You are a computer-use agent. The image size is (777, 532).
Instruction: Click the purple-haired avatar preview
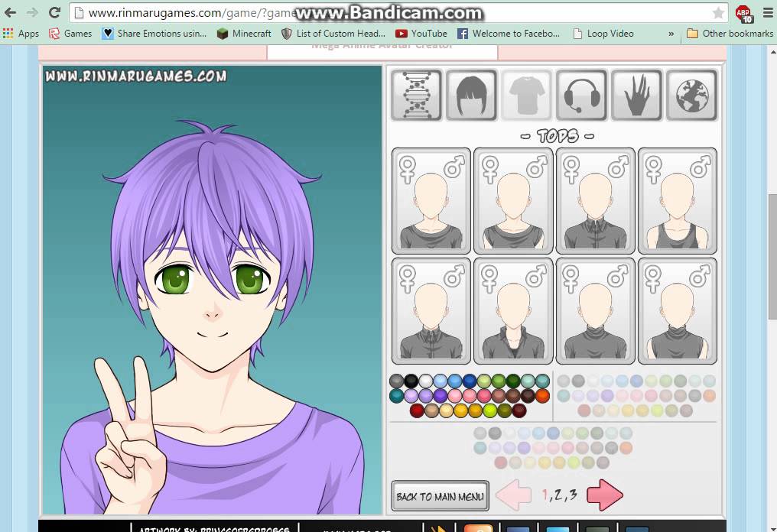[x=212, y=290]
